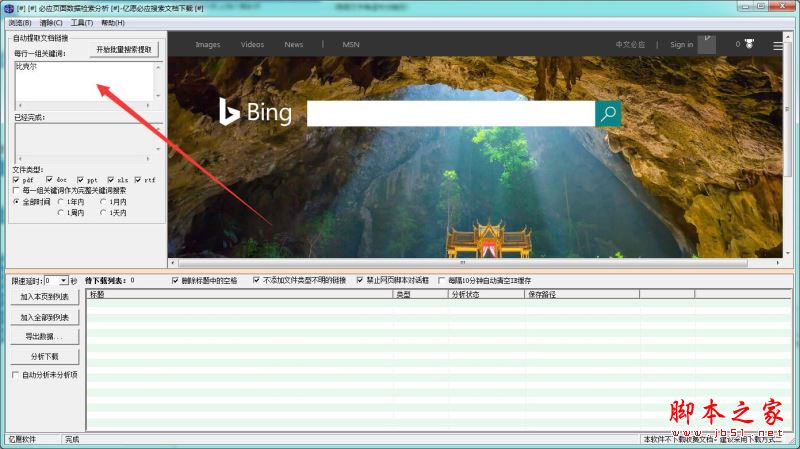This screenshot has height=449, width=800.
Task: Click the 类型 column header
Action: (x=420, y=294)
